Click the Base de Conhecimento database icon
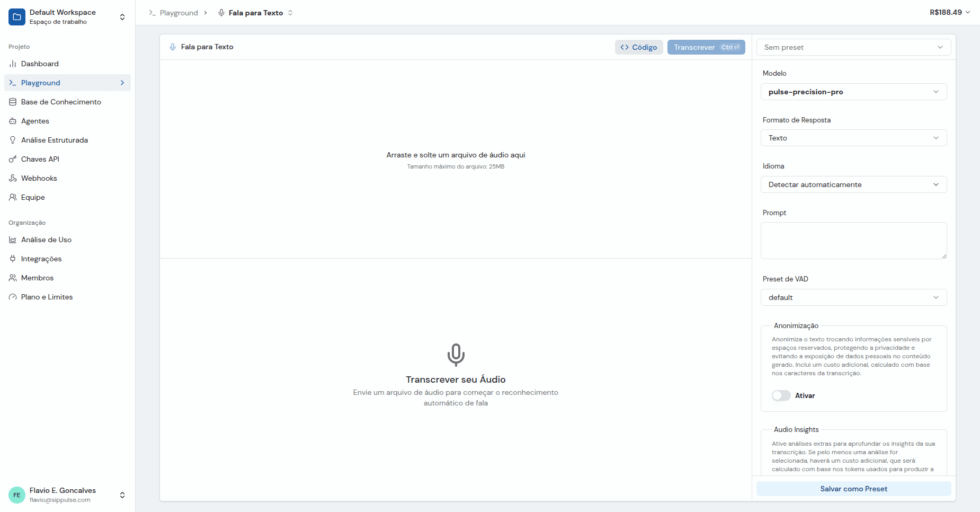Viewport: 980px width, 512px height. tap(13, 102)
